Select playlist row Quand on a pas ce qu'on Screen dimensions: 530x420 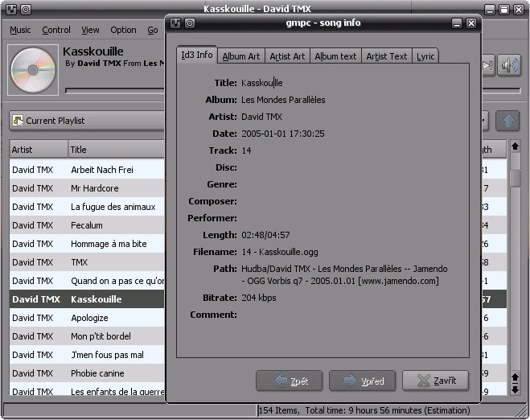pyautogui.click(x=87, y=281)
